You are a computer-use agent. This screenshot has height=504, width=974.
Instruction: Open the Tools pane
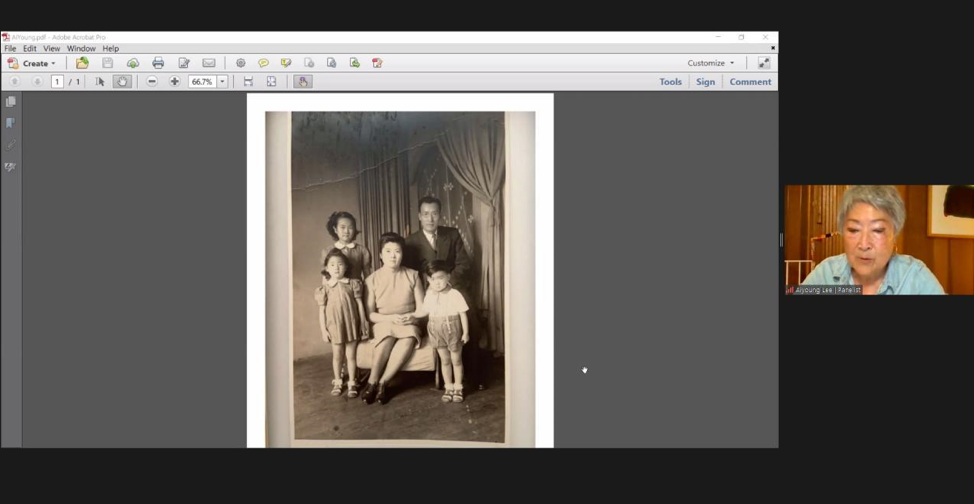[x=670, y=81]
